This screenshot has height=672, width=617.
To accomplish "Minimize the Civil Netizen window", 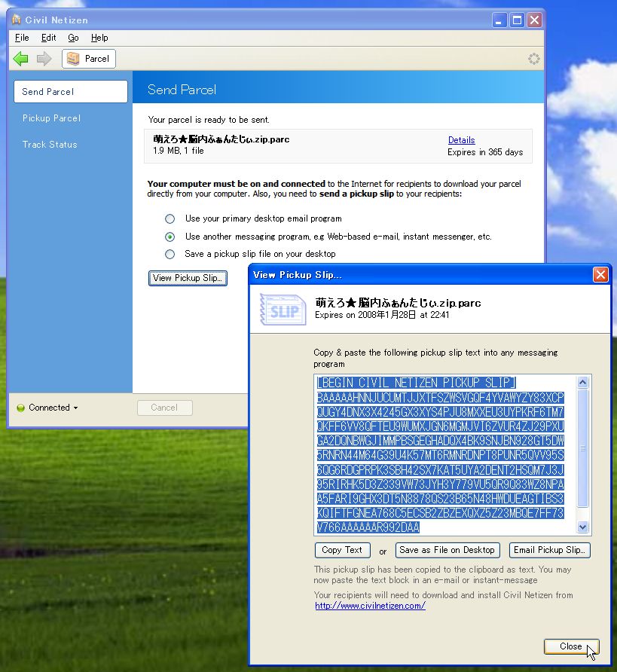I will click(499, 20).
